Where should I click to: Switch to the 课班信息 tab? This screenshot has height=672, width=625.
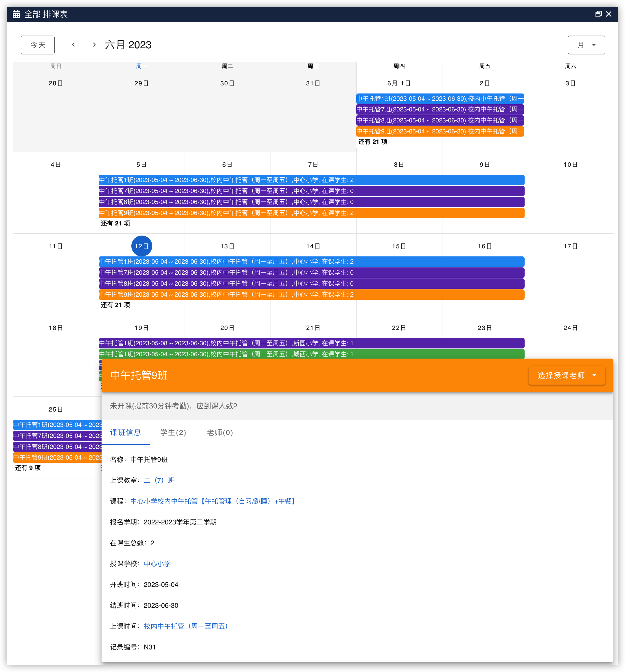point(125,432)
